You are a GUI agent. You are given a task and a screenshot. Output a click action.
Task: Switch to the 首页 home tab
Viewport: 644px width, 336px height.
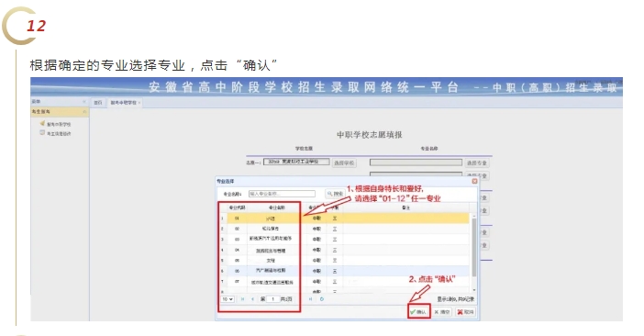coord(98,103)
